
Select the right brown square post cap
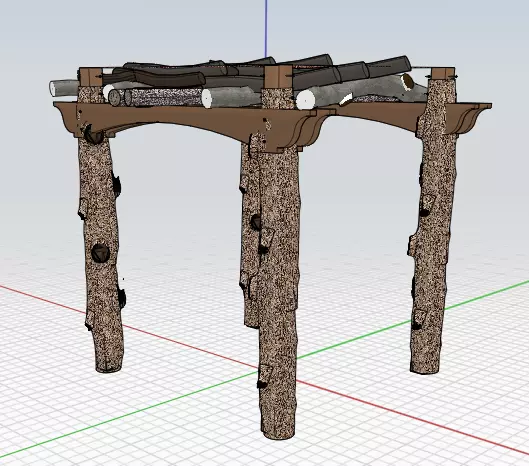tap(443, 74)
